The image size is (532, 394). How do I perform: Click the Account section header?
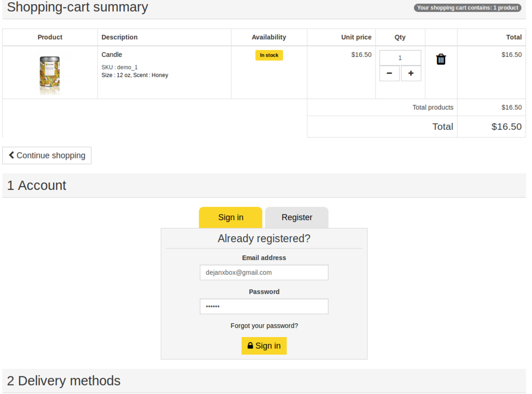pos(36,185)
